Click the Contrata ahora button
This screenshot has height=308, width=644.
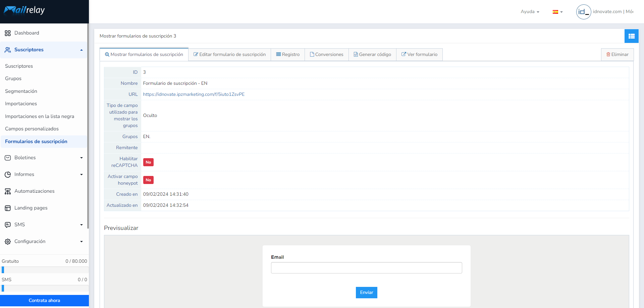pos(44,301)
